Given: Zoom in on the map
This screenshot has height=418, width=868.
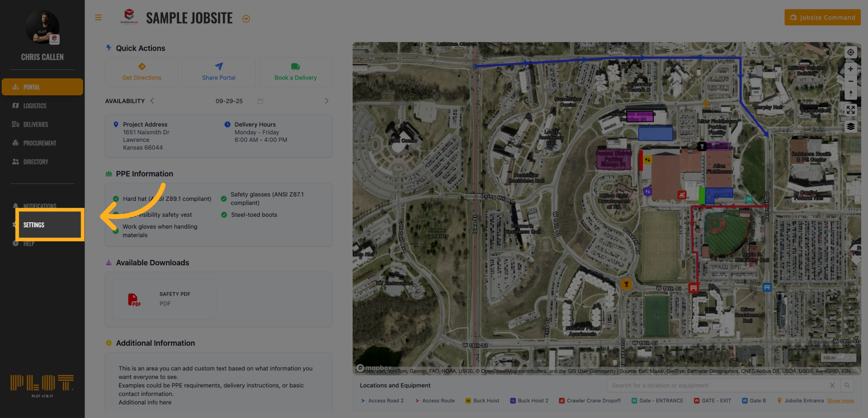Looking at the screenshot, I should coord(850,69).
